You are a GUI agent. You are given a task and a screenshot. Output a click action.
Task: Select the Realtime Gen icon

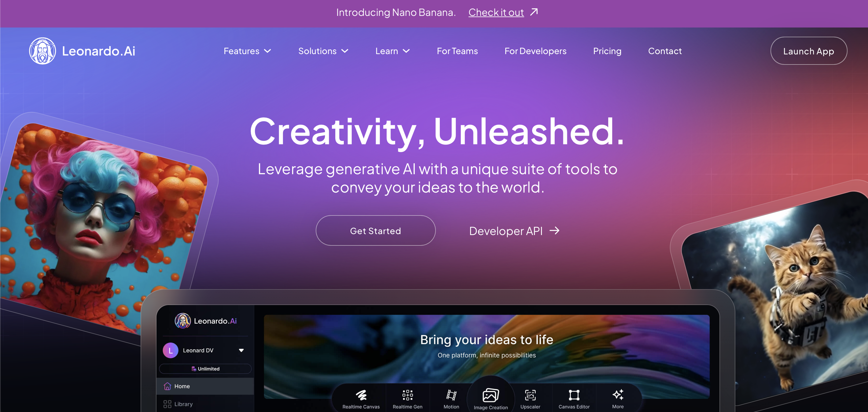[407, 395]
